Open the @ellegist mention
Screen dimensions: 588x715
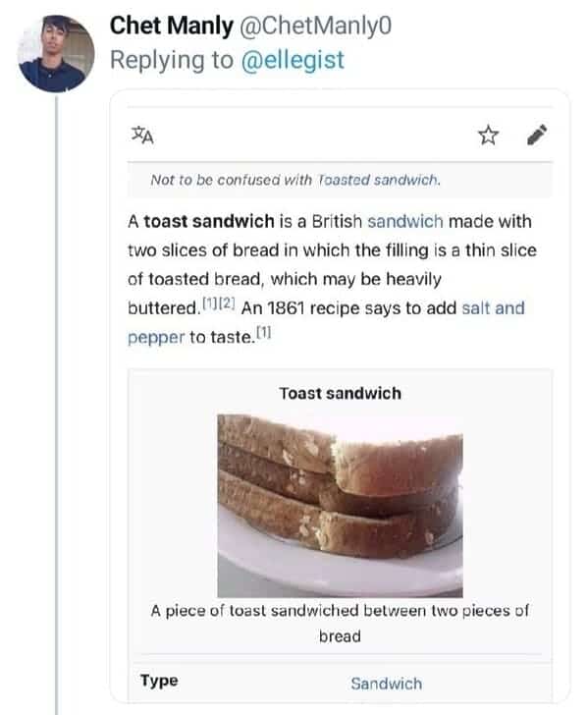pyautogui.click(x=293, y=60)
